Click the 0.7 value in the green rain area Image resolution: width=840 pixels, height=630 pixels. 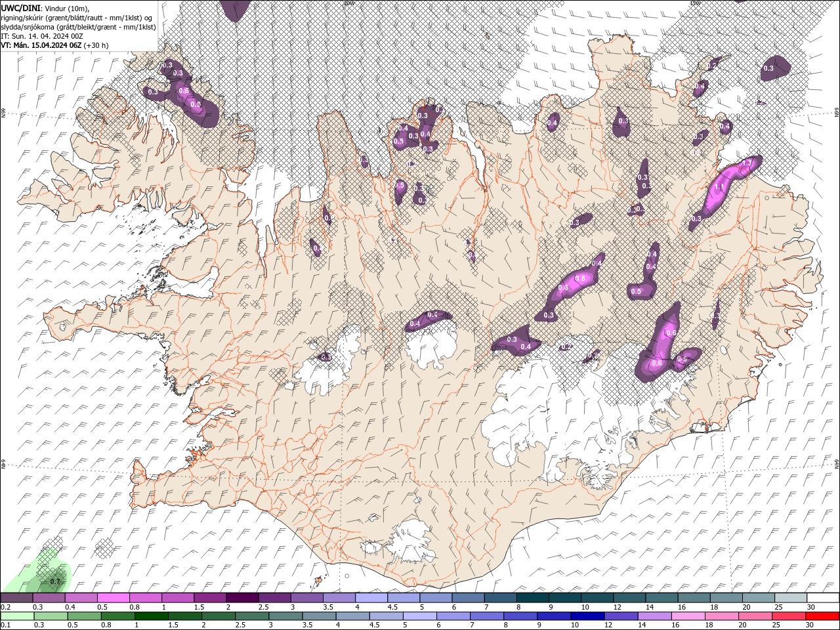[55, 581]
